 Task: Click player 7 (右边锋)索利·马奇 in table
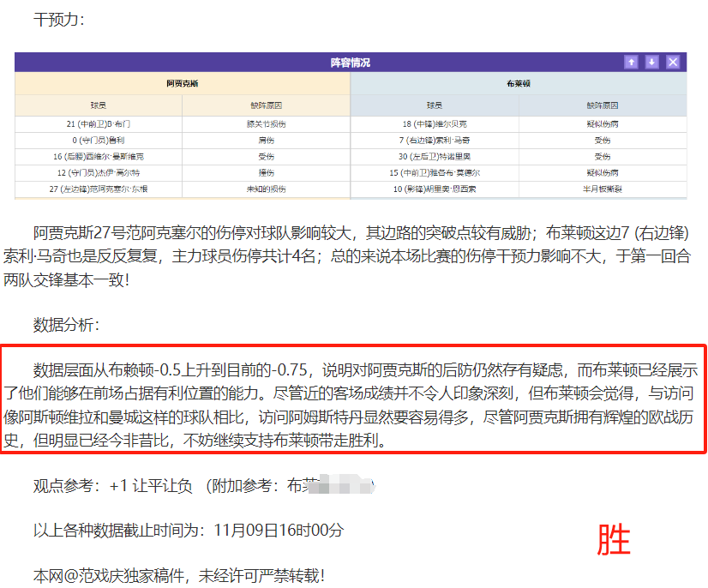click(x=435, y=141)
